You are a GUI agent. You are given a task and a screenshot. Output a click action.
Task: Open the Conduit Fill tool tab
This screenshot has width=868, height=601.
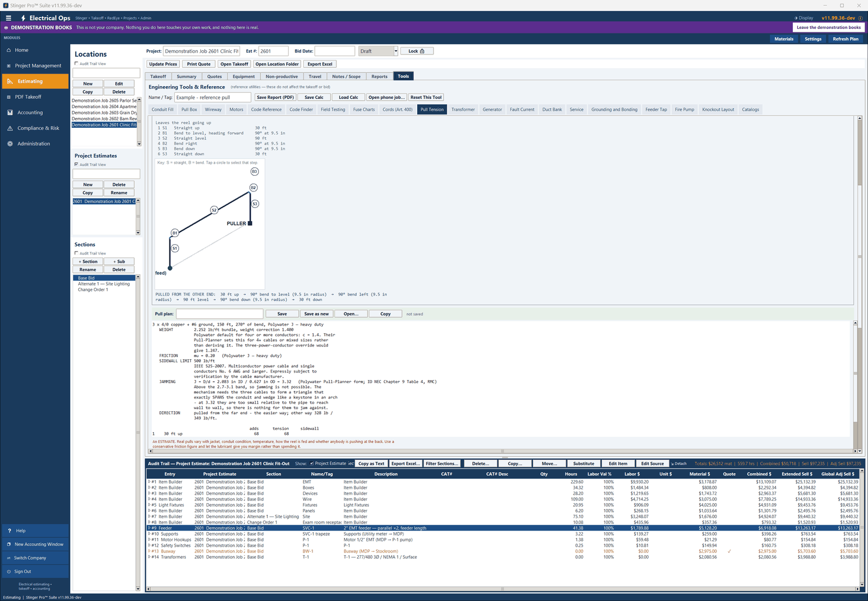(163, 109)
